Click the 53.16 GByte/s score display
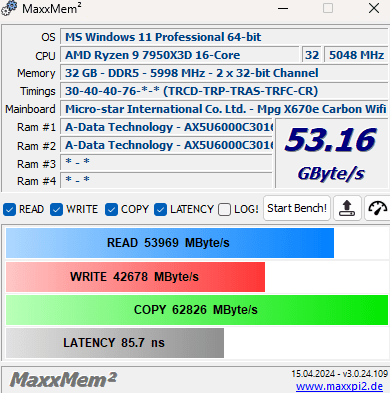The height and width of the screenshot is (393, 390). (x=332, y=154)
